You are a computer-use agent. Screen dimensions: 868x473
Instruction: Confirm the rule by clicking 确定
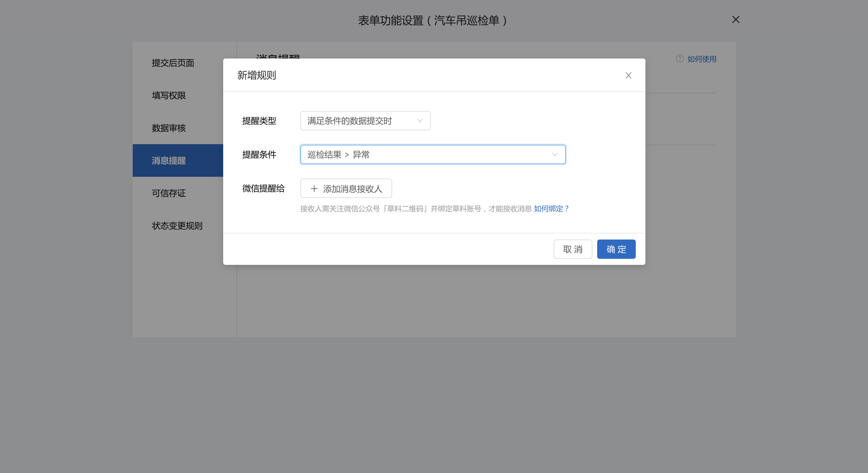(x=616, y=249)
